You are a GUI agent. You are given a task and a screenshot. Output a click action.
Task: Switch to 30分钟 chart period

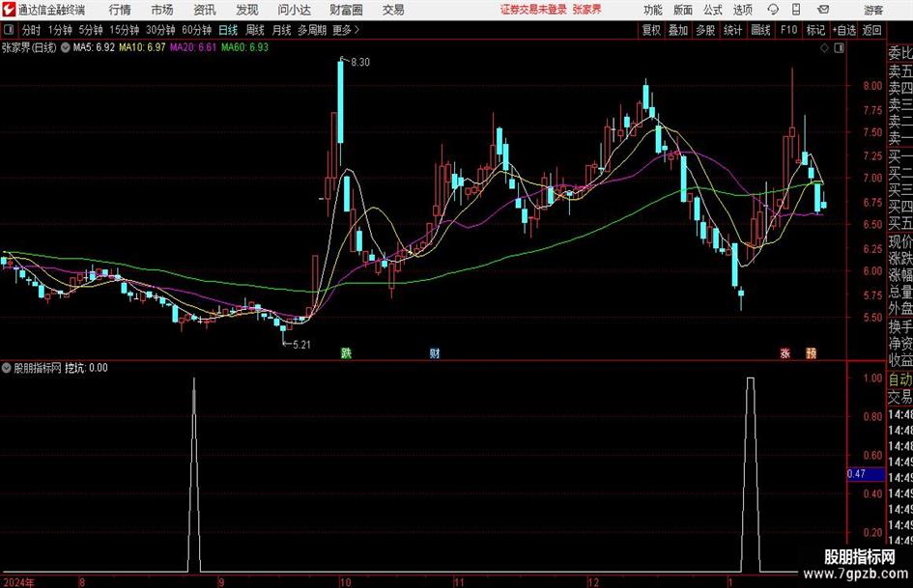pyautogui.click(x=160, y=30)
